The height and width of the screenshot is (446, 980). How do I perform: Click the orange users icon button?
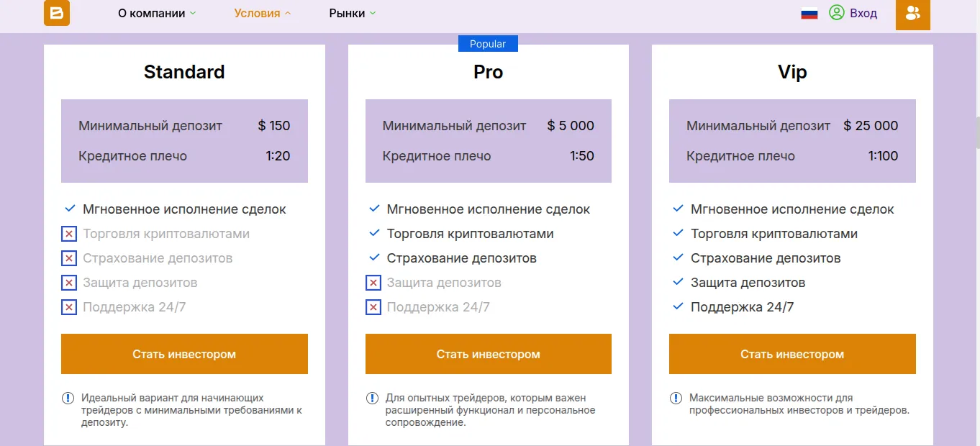click(913, 14)
